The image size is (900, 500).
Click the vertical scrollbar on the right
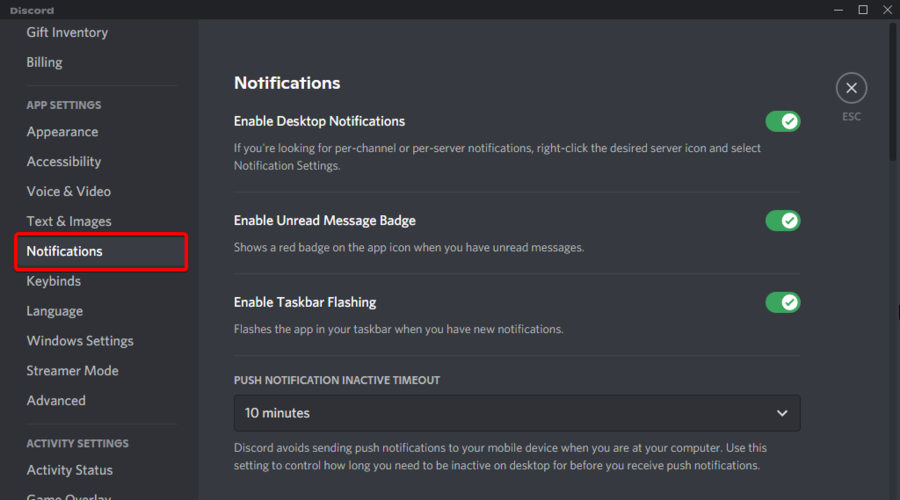point(893,92)
